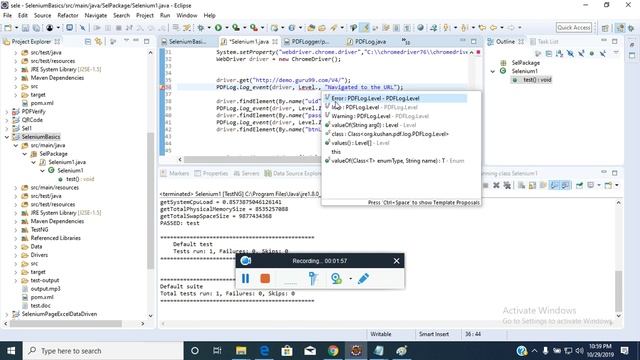Open Mail app from the taskbar
This screenshot has width=640, height=360.
coord(310,351)
